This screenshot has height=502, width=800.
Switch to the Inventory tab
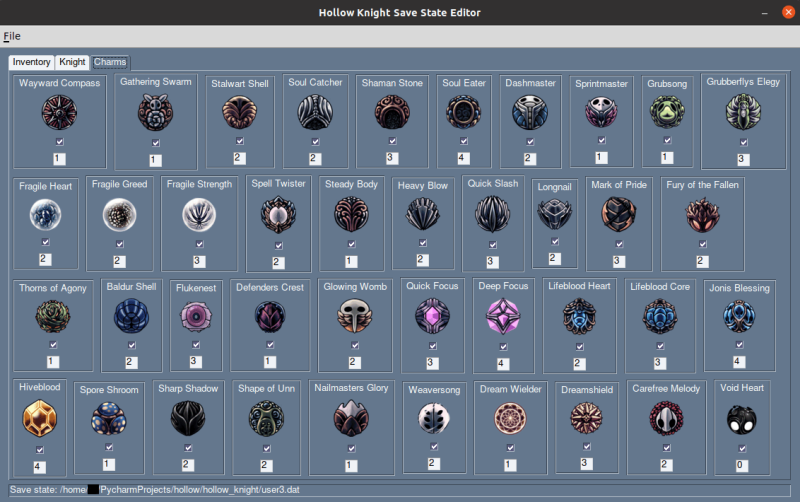pyautogui.click(x=31, y=62)
